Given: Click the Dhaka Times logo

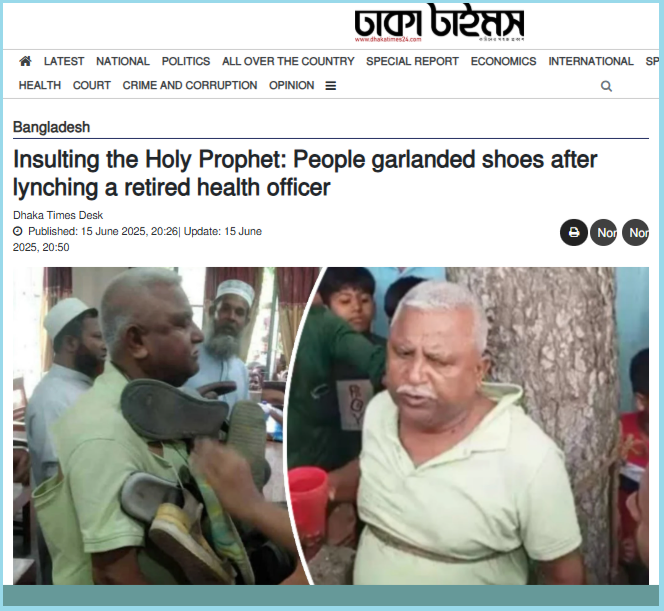Looking at the screenshot, I should (439, 23).
